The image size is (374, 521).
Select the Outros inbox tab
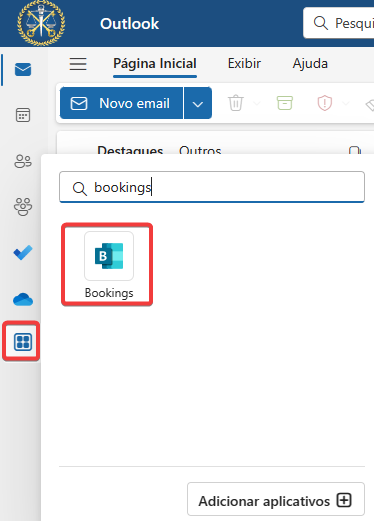[200, 150]
